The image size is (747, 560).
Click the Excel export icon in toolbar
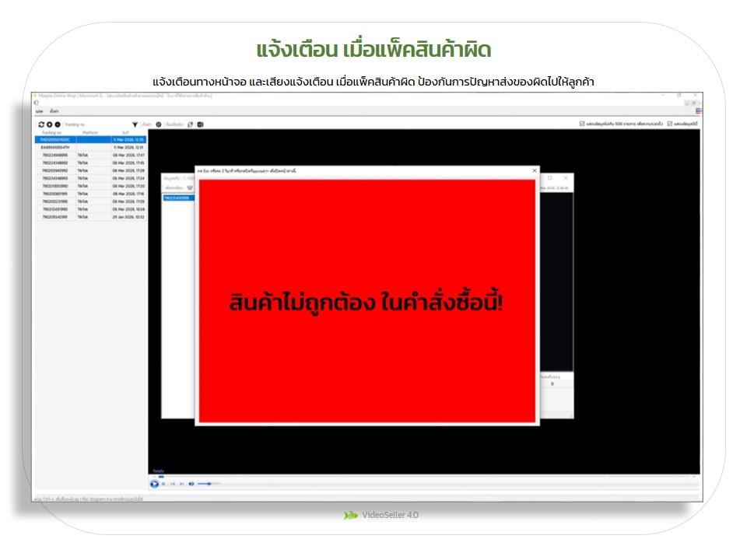pos(201,124)
